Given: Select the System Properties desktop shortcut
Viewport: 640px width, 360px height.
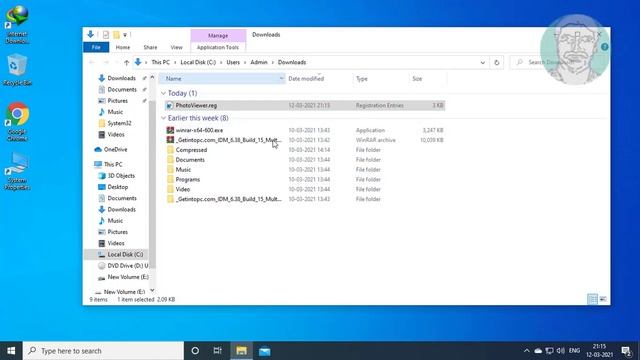Looking at the screenshot, I should pyautogui.click(x=17, y=171).
